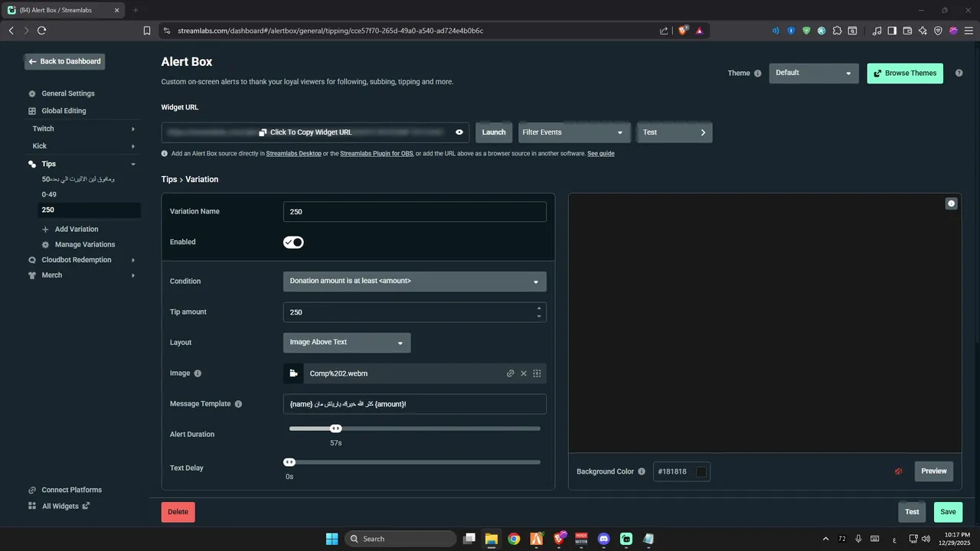Open Discord from the taskbar
The height and width of the screenshot is (551, 980).
pos(603,539)
